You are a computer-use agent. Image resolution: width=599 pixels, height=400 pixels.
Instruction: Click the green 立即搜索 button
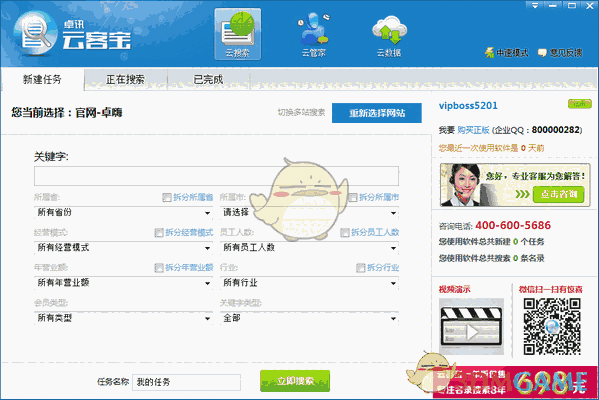coord(295,381)
